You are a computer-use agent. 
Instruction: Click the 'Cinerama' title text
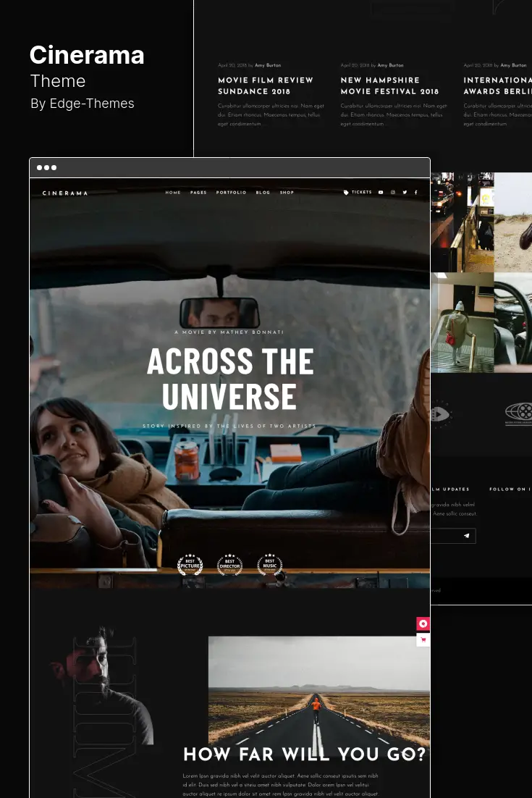coord(87,55)
